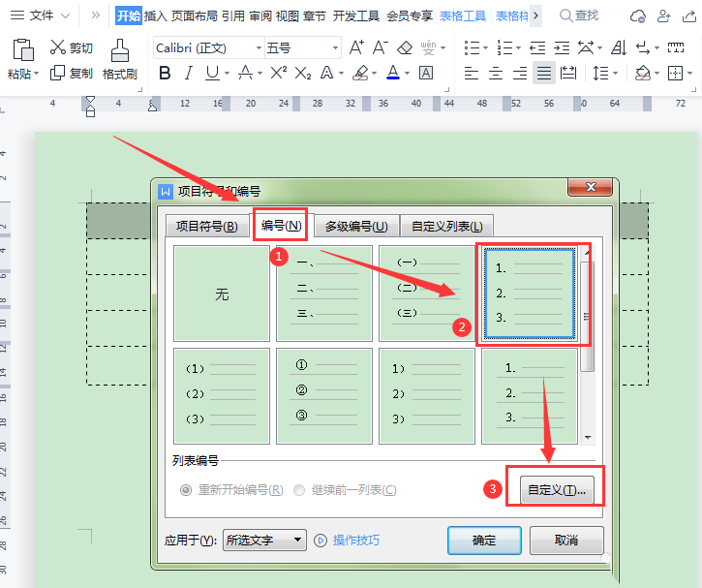Image resolution: width=702 pixels, height=588 pixels.
Task: Apply Underline formatting
Action: click(x=212, y=73)
